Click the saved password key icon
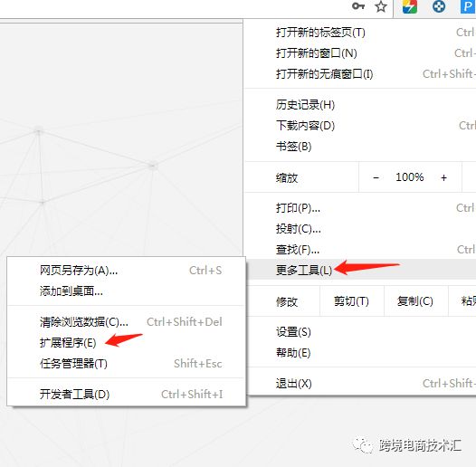The image size is (476, 467). pos(358,6)
